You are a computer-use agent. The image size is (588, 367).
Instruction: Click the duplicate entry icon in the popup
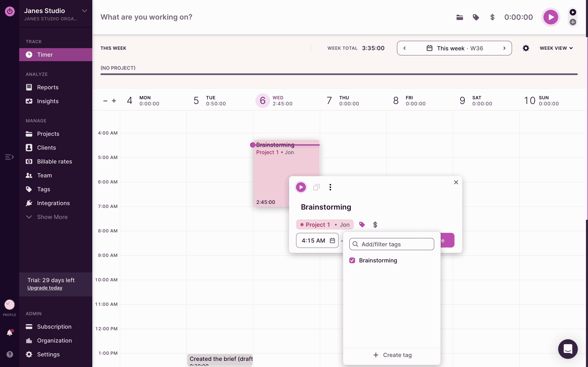[316, 187]
